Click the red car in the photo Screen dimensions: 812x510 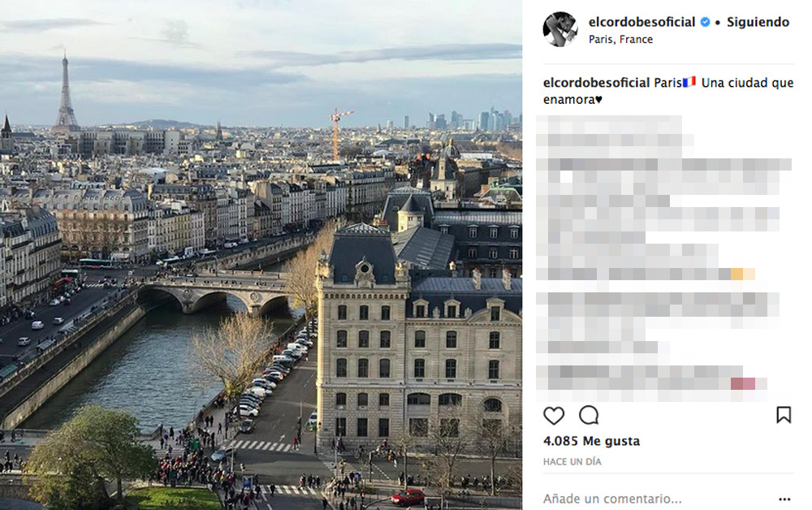coord(408,497)
